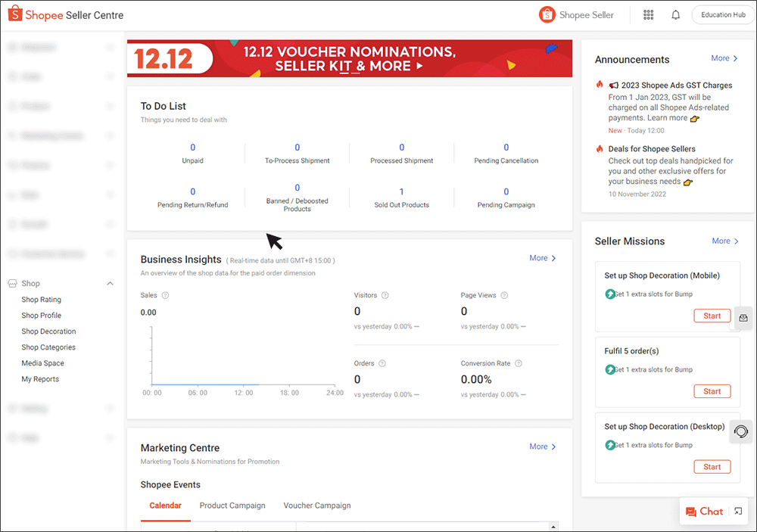Click the Conversion Rate question mark icon

(x=518, y=363)
